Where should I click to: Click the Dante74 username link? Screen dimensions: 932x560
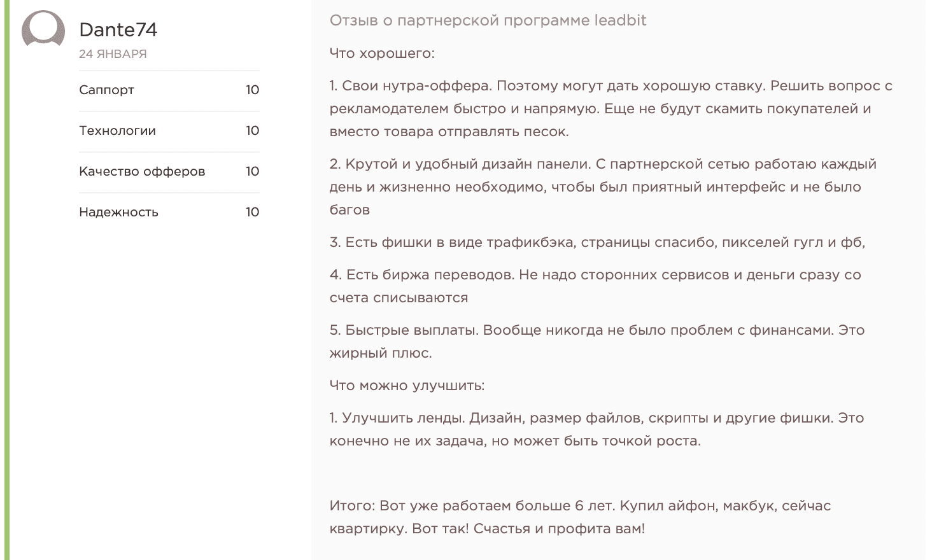pos(118,29)
